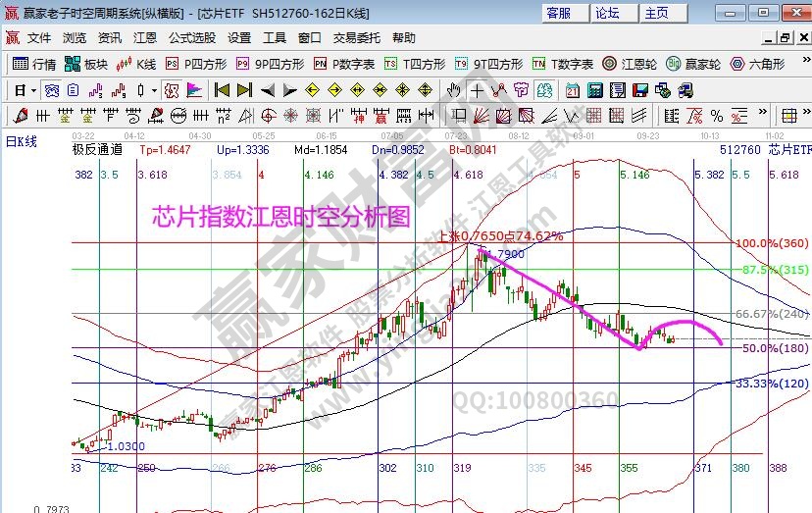Viewport: 812px width, 513px height.
Task: Switch to K线 candlestick chart view
Action: (136, 64)
